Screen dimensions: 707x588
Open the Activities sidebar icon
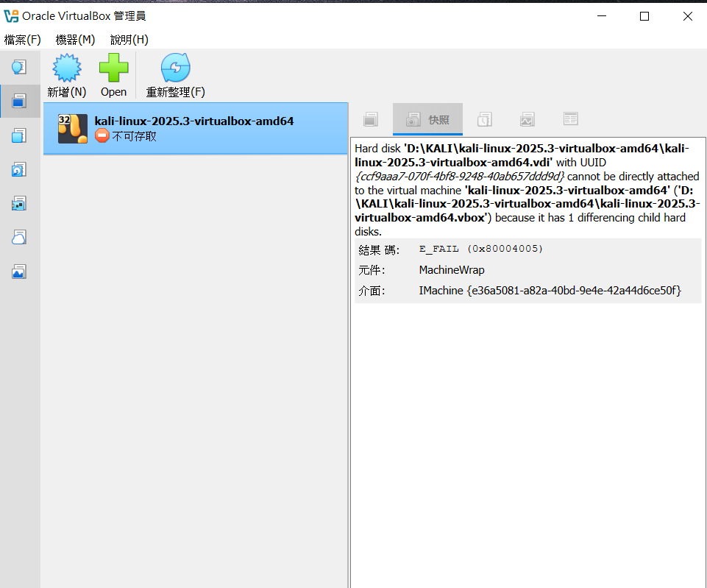19,272
